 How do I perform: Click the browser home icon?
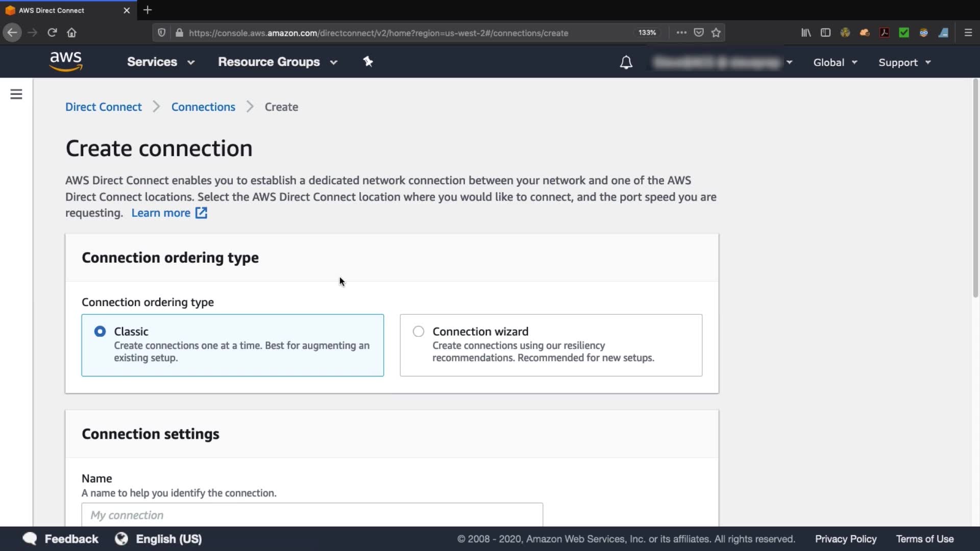point(71,33)
